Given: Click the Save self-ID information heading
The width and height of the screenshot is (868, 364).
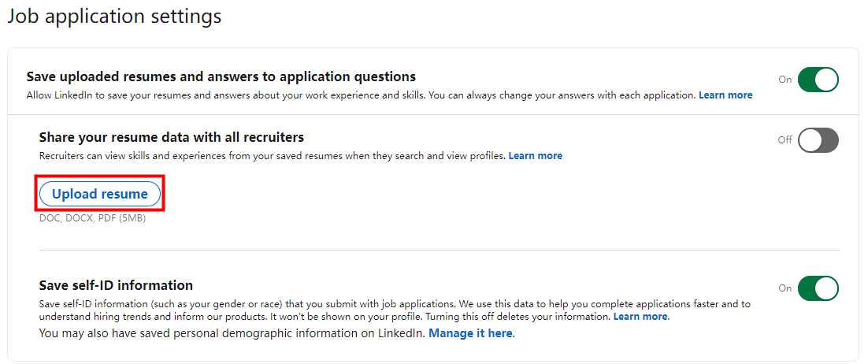Looking at the screenshot, I should (x=117, y=285).
